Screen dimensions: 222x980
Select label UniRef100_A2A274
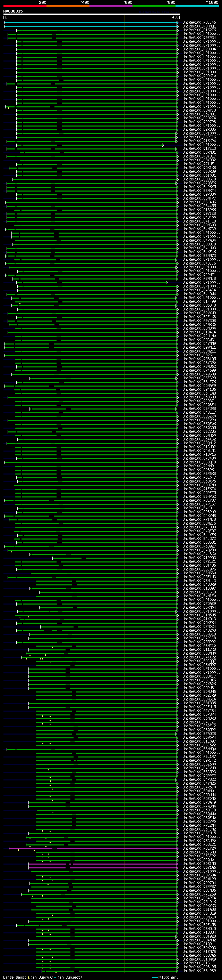pos(199,118)
